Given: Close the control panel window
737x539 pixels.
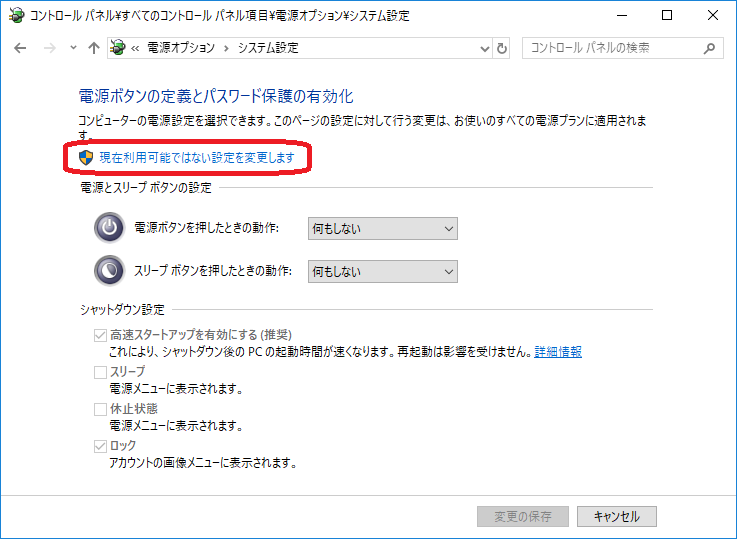Looking at the screenshot, I should pos(713,16).
